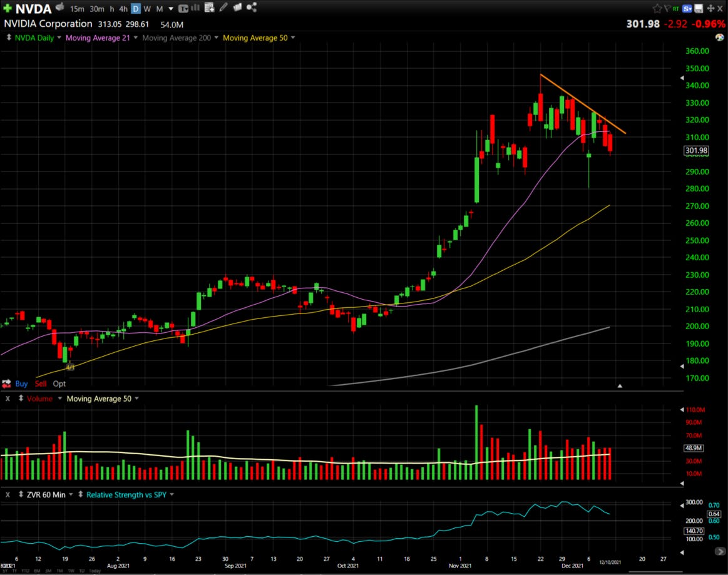Click the NVIDIA Corporation company name

[x=48, y=24]
